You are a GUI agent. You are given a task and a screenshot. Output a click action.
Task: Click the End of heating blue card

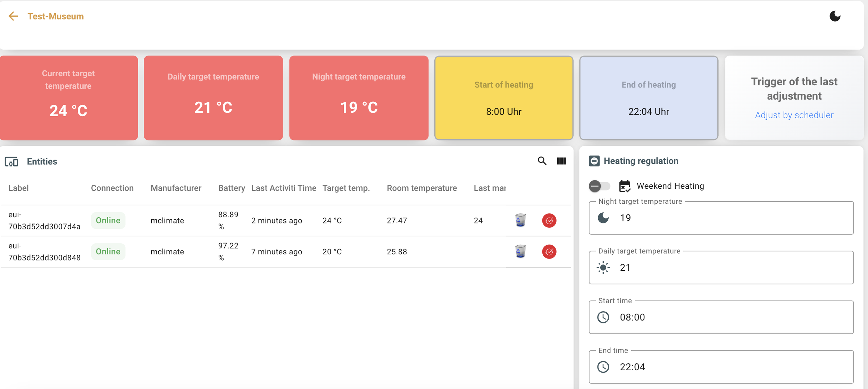pyautogui.click(x=648, y=98)
